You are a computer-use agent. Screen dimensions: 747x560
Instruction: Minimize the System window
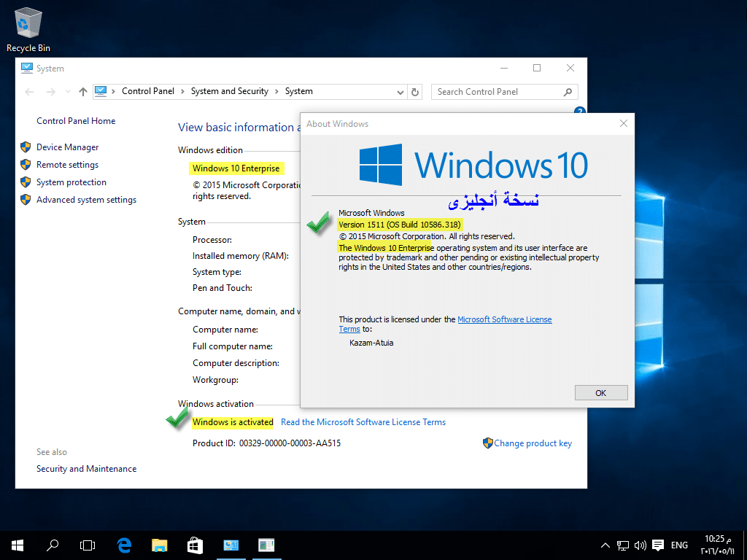503,68
